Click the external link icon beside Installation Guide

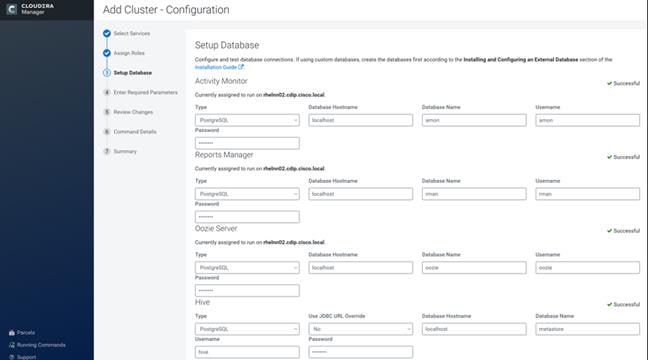click(x=241, y=67)
